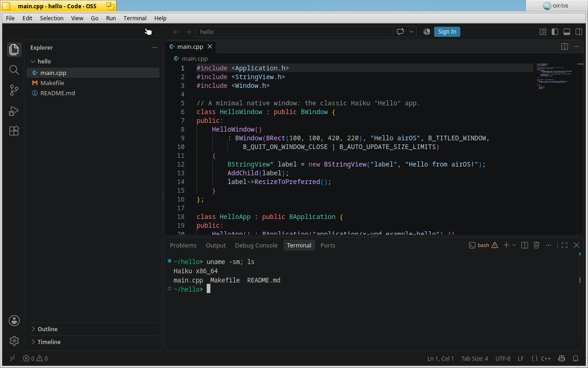Open notifications bell in status bar
The width and height of the screenshot is (588, 368).
(576, 358)
